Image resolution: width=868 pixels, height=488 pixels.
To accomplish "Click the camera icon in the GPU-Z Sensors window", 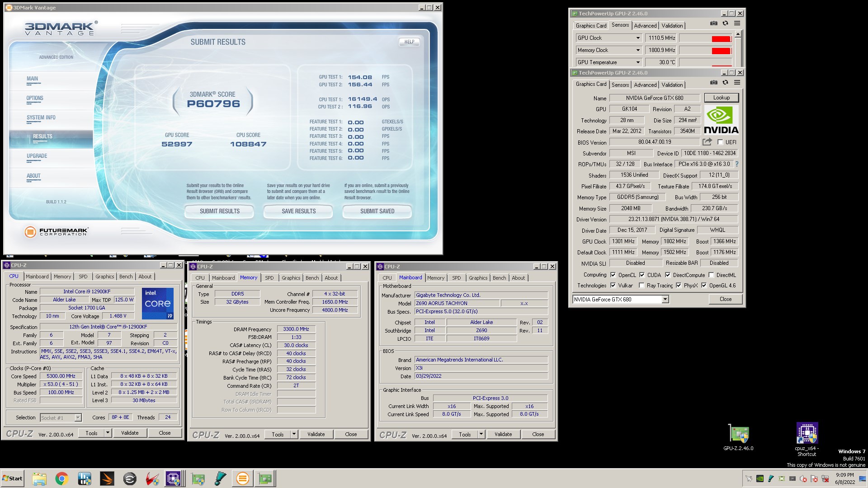I will 713,23.
